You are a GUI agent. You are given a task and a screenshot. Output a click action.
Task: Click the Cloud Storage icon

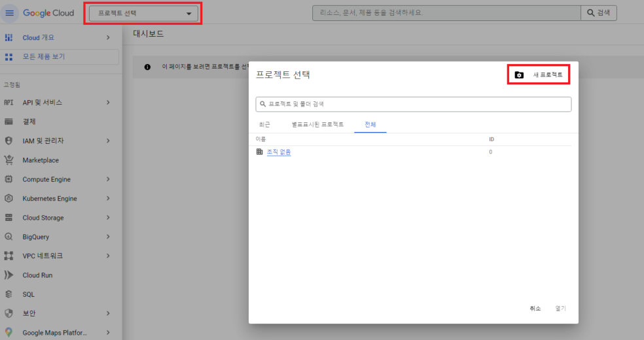[x=9, y=218]
